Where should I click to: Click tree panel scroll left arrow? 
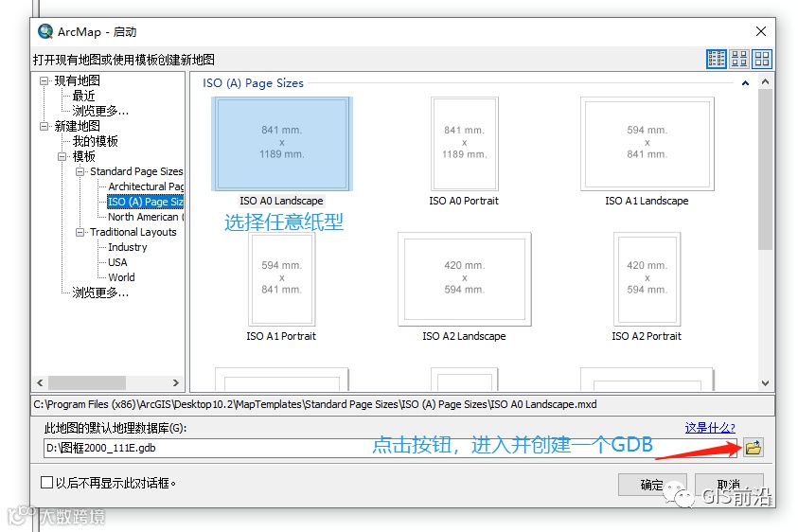click(x=40, y=382)
